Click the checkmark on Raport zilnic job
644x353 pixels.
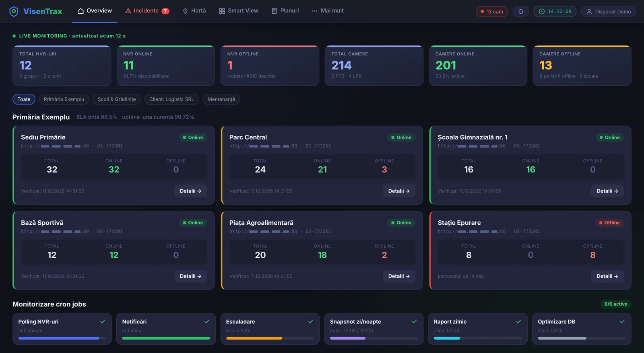(x=518, y=322)
